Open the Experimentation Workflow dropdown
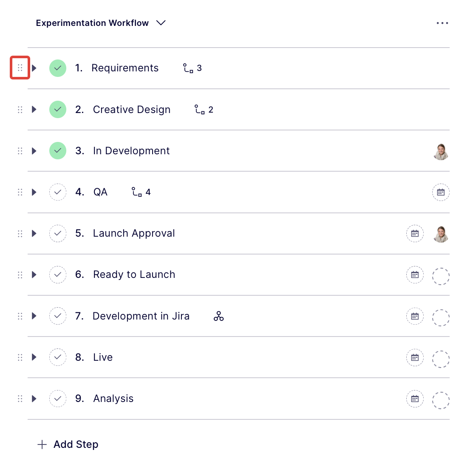Image resolution: width=476 pixels, height=464 pixels. (x=161, y=23)
